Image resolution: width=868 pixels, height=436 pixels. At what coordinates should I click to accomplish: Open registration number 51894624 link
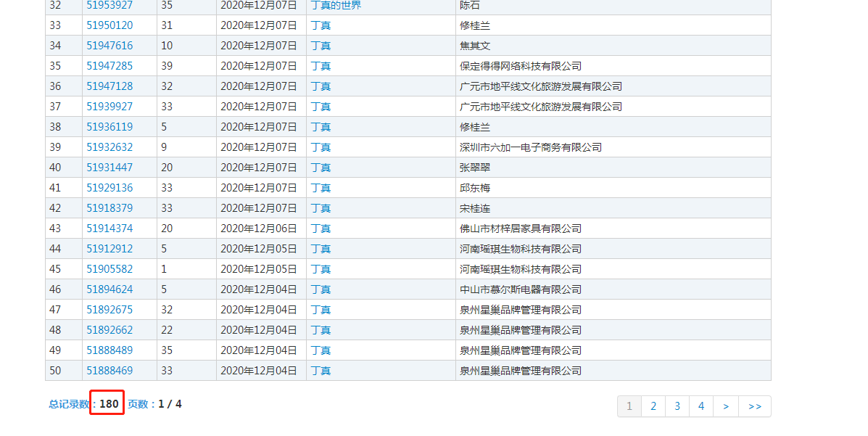pyautogui.click(x=109, y=289)
